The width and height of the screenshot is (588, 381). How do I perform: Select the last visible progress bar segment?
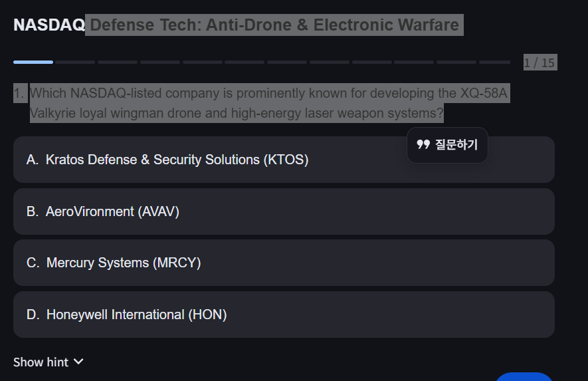(494, 62)
